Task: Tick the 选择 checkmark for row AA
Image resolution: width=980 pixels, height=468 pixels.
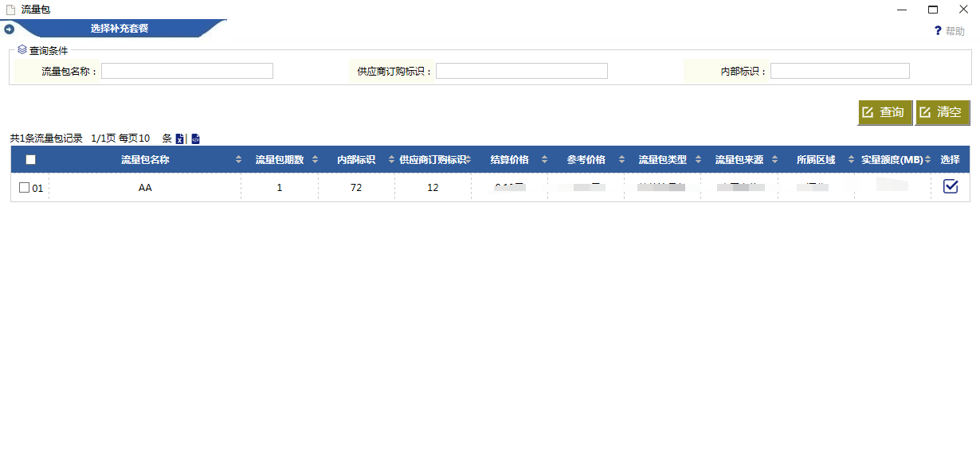Action: tap(951, 186)
